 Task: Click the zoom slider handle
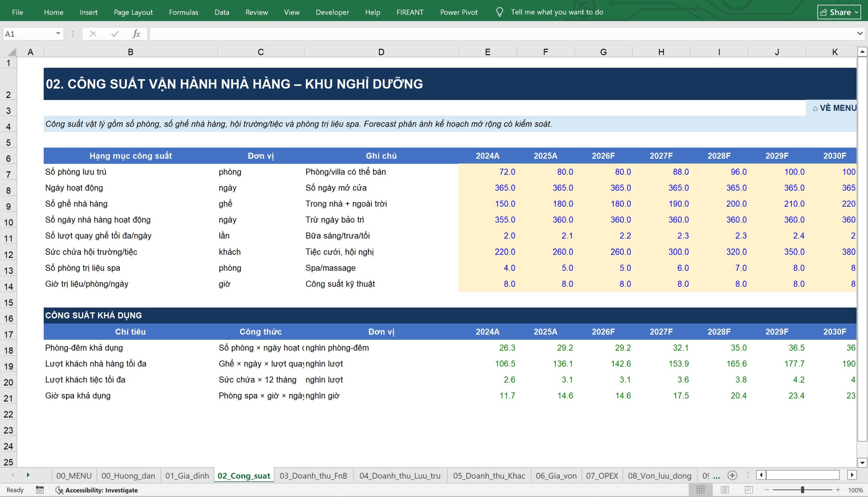tap(802, 490)
